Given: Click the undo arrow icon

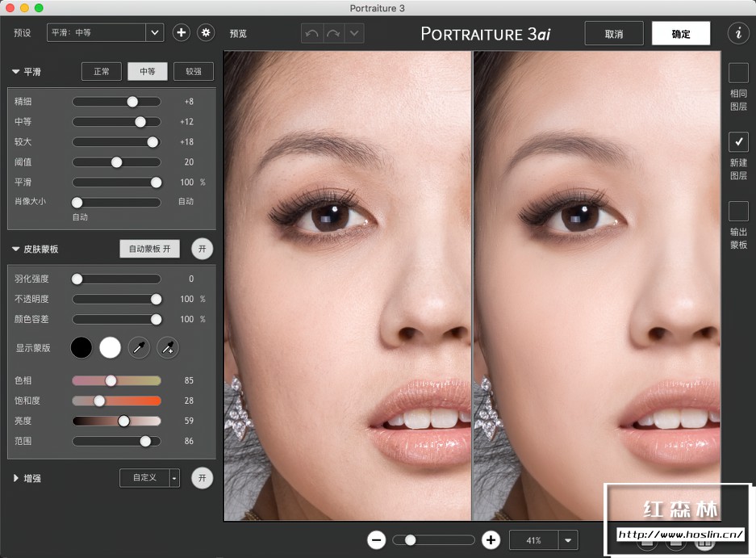Looking at the screenshot, I should [311, 33].
